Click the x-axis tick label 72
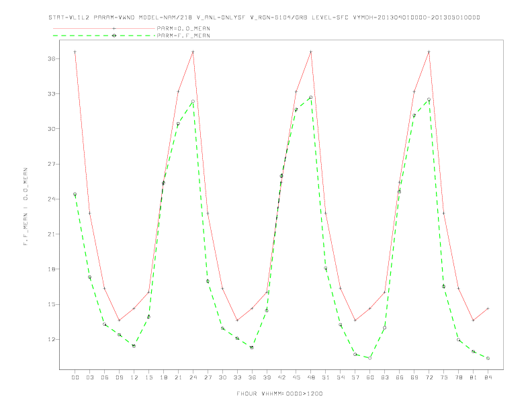The width and height of the screenshot is (532, 411). click(429, 377)
